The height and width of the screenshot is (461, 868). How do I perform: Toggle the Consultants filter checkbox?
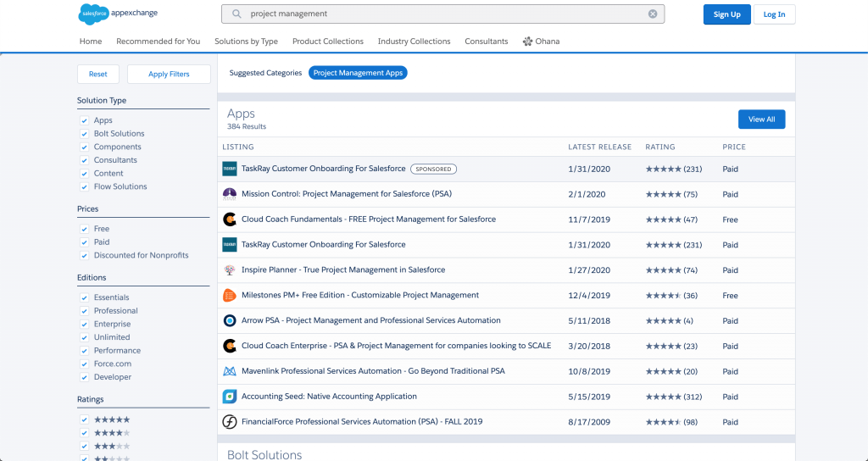[84, 160]
